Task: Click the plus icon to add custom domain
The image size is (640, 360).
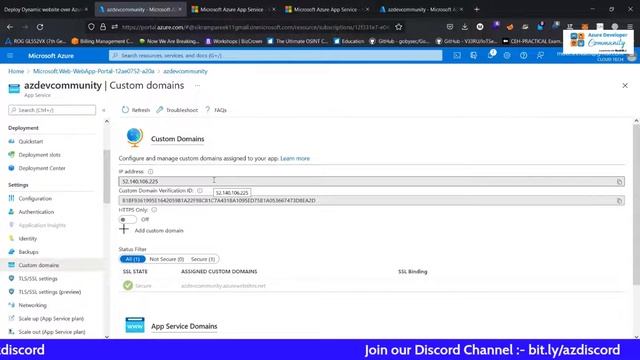Action: 124,229
